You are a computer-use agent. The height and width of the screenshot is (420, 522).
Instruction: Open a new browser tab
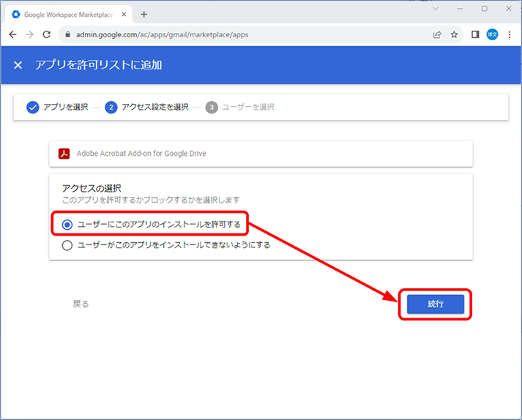click(x=143, y=15)
